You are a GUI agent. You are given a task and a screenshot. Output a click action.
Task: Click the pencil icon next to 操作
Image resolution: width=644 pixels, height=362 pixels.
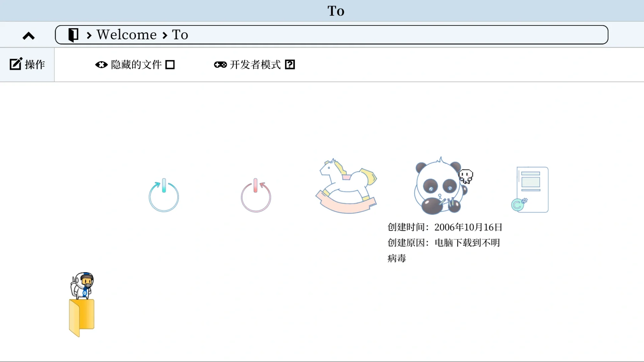point(16,63)
